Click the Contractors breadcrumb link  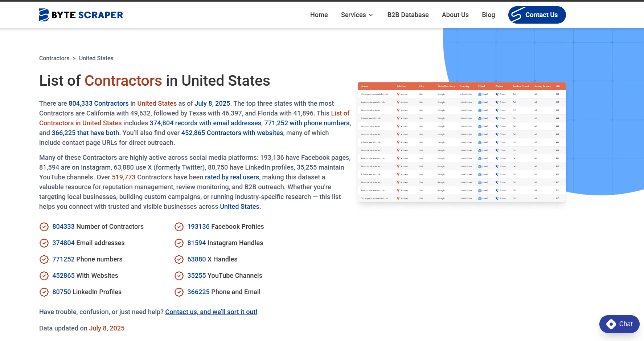tap(54, 58)
